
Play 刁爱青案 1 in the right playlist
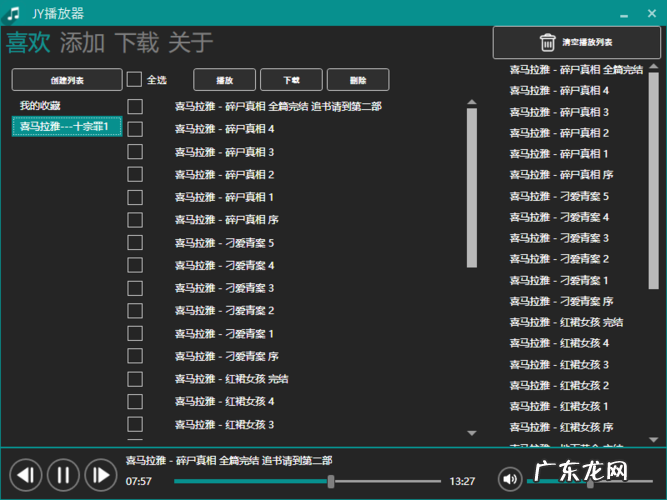click(x=559, y=280)
